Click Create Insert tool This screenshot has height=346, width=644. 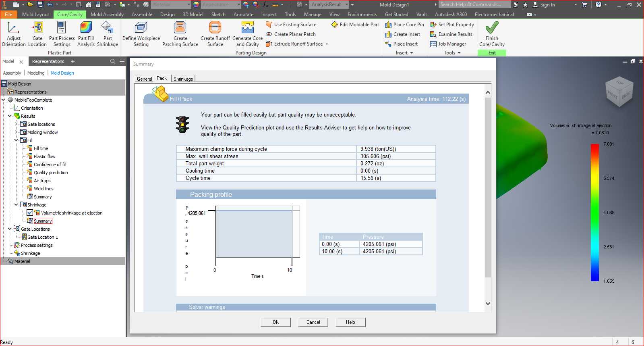[402, 34]
